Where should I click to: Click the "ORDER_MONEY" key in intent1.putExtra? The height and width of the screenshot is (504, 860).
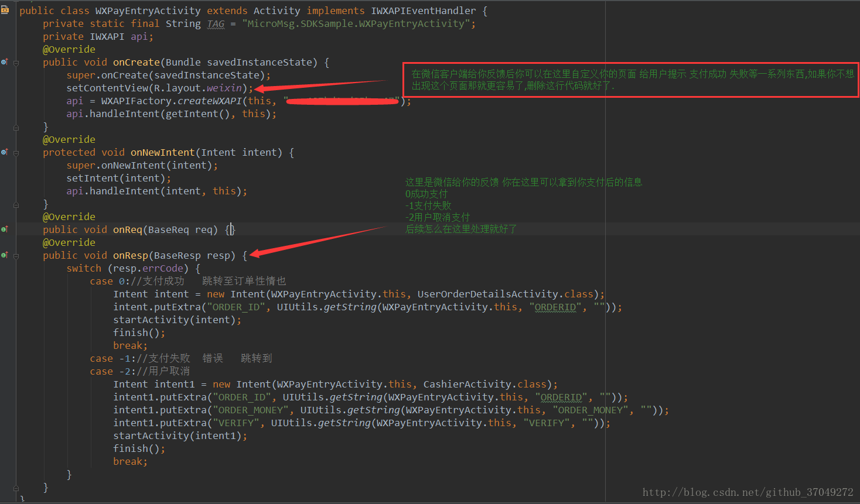coord(250,410)
